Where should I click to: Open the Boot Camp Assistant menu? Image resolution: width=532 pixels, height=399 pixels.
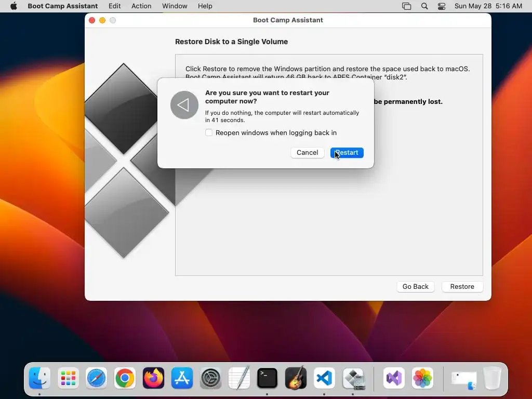[63, 6]
